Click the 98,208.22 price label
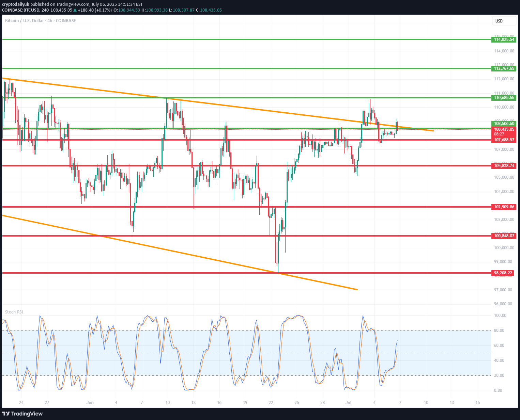This screenshot has width=520, height=420. pyautogui.click(x=503, y=273)
